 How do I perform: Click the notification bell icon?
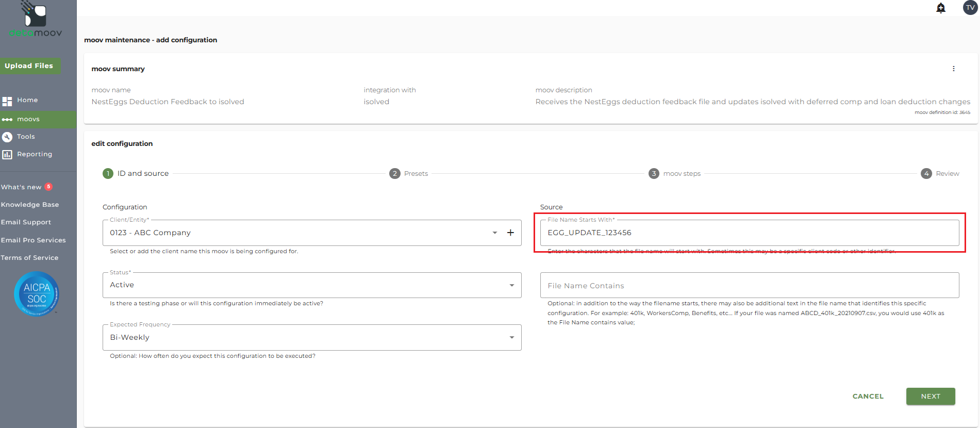tap(941, 8)
